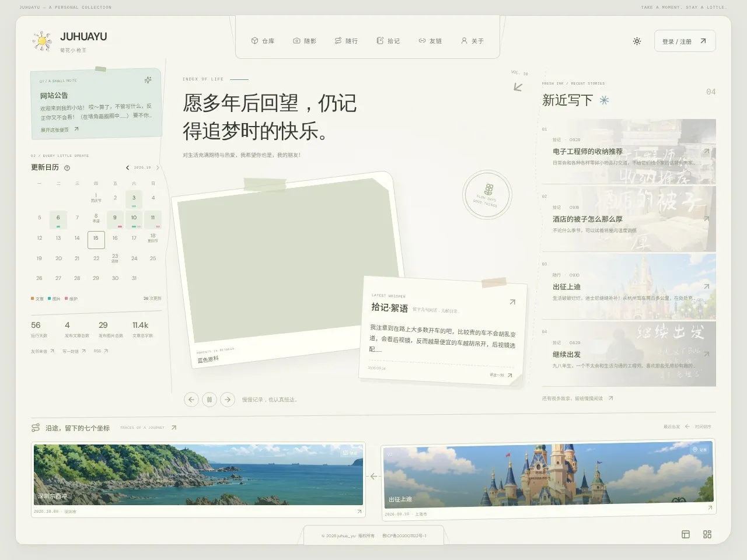Open the 出征上迪 story in recent list

coord(629,287)
